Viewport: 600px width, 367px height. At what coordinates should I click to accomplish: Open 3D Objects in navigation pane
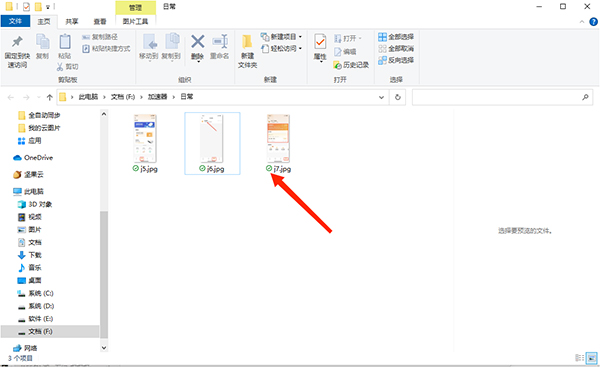[x=35, y=204]
